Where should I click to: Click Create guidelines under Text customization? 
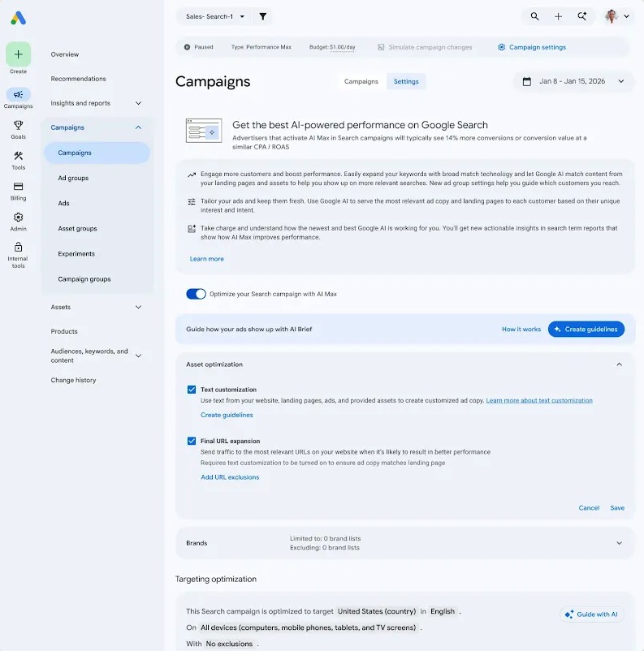click(x=227, y=415)
